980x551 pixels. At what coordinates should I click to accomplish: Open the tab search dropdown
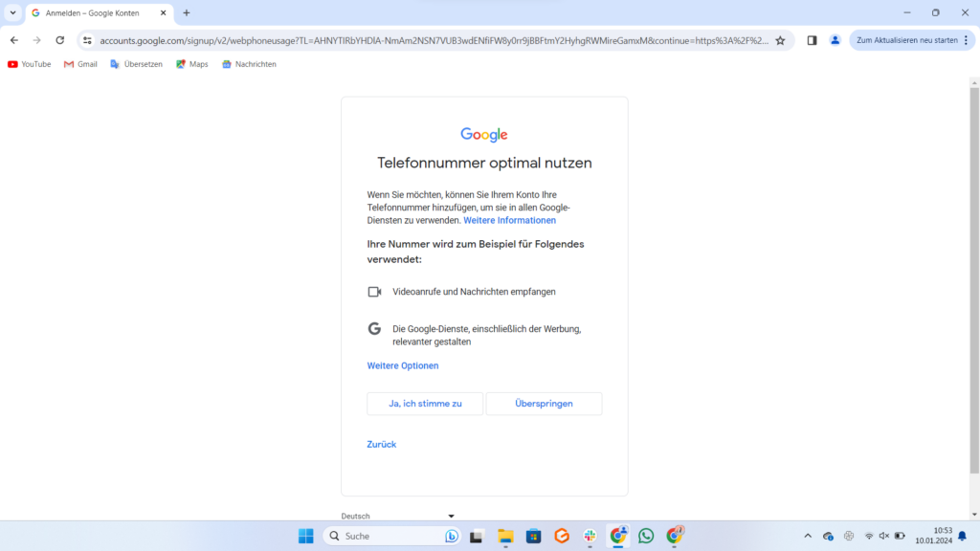[x=12, y=12]
